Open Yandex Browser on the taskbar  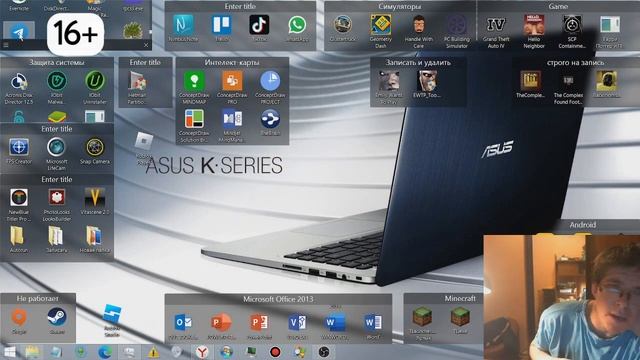point(202,352)
